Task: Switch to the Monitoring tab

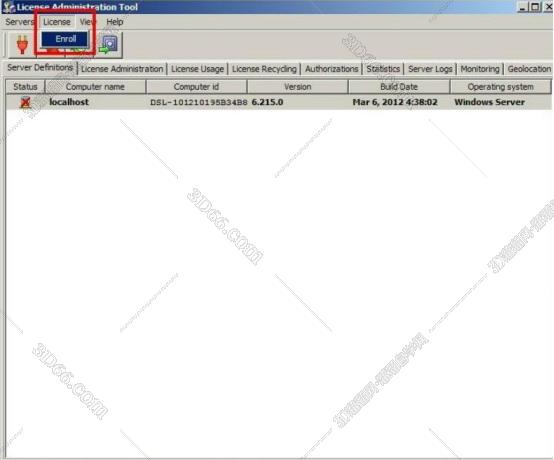Action: (x=480, y=69)
